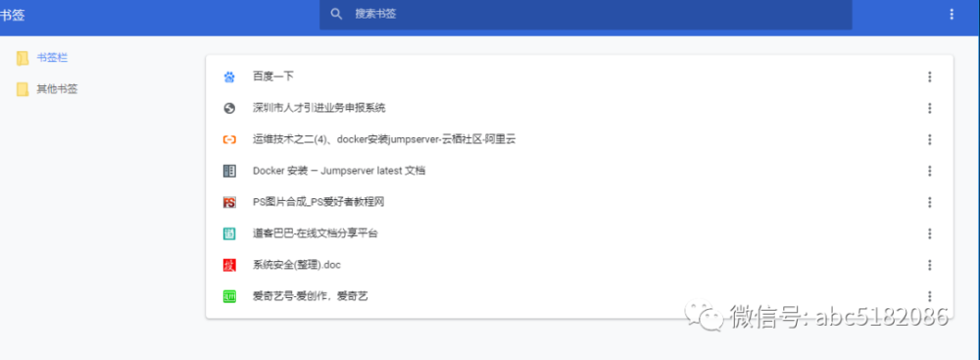Click the PS图片合成 favicon
This screenshot has height=360, width=980.
229,202
